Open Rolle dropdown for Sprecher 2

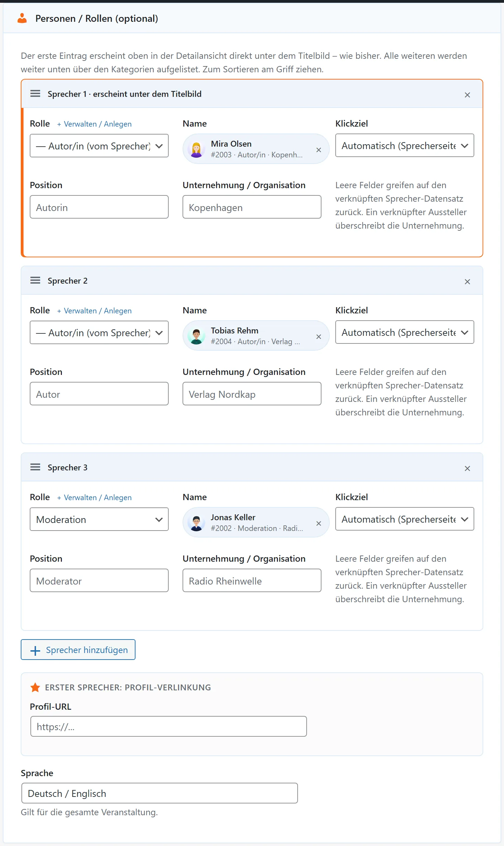[99, 332]
